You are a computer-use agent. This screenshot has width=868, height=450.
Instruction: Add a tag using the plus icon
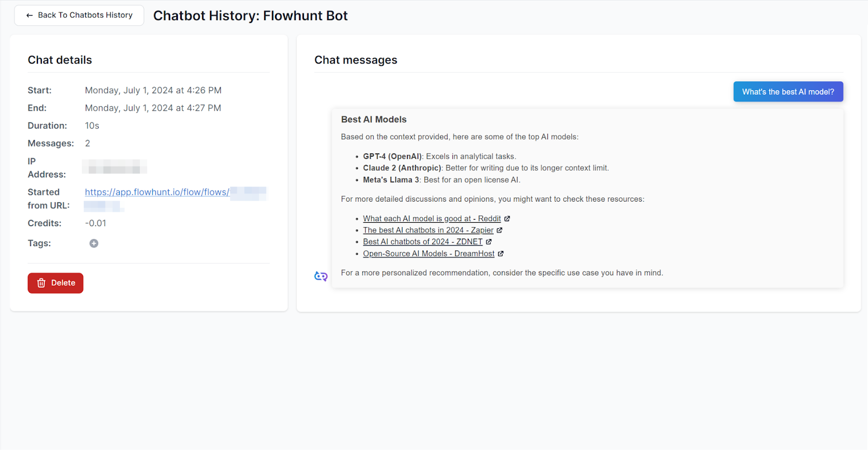click(93, 243)
